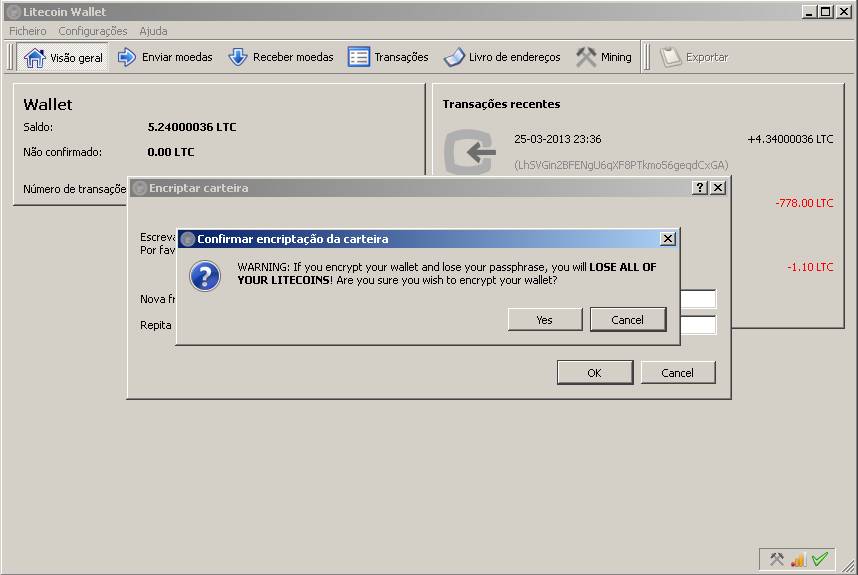Open the Visão geral home icon

[x=34, y=57]
